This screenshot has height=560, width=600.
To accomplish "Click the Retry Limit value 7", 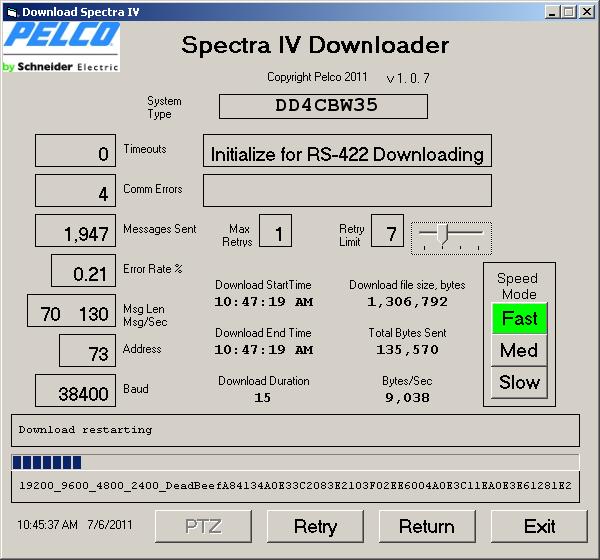I will [387, 230].
